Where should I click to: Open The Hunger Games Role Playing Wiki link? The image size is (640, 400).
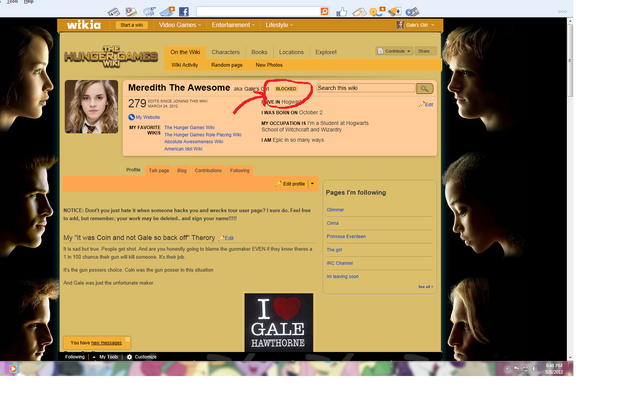pos(203,135)
